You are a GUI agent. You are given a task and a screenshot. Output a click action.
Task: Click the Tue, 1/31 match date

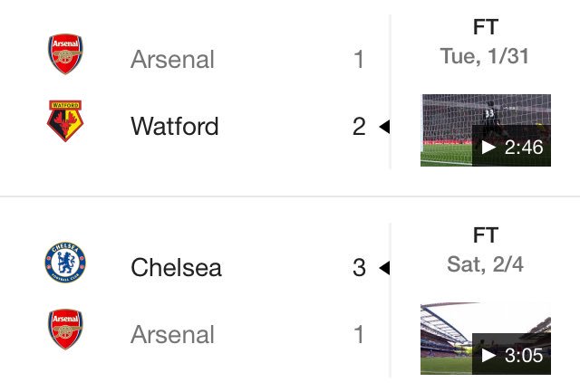[485, 56]
